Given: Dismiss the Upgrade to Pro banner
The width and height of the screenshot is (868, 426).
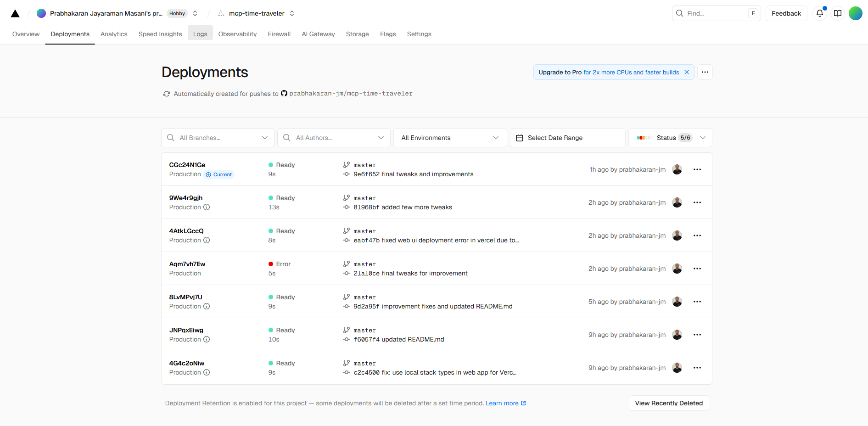Looking at the screenshot, I should (x=687, y=72).
